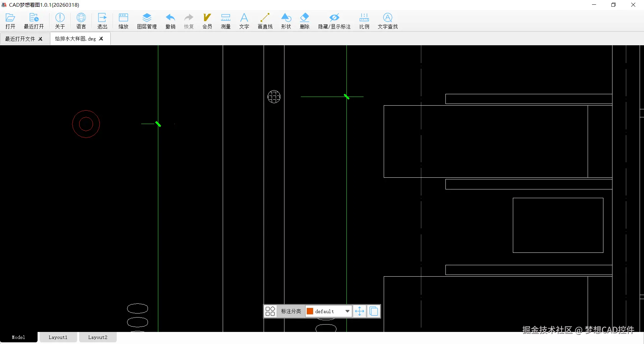Click the CAD梦想看图 app logo in title bar

4,5
